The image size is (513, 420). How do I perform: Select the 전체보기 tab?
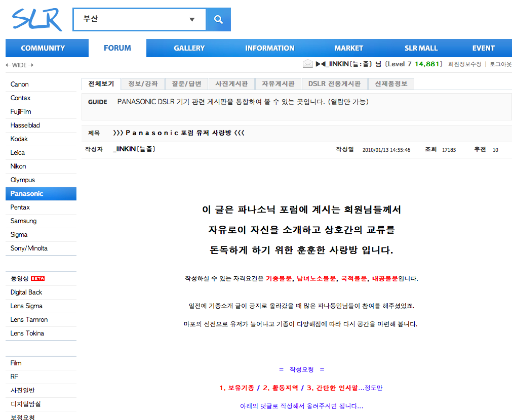point(101,84)
